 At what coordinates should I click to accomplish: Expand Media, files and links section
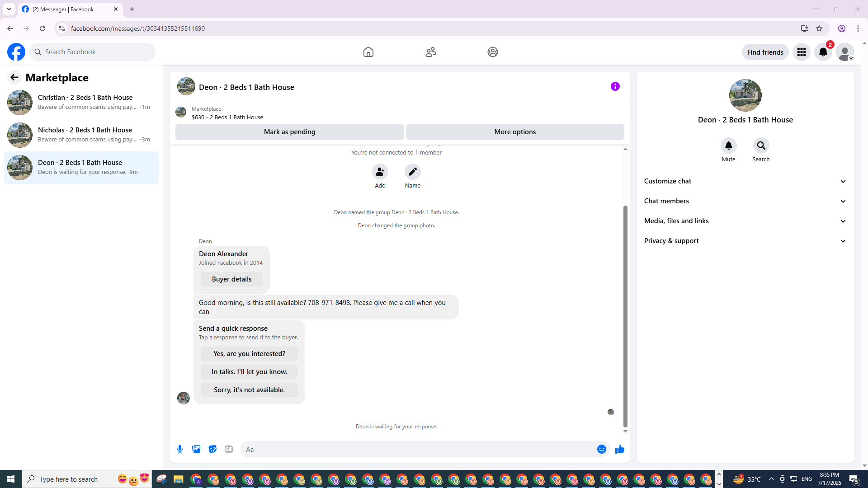[745, 221]
